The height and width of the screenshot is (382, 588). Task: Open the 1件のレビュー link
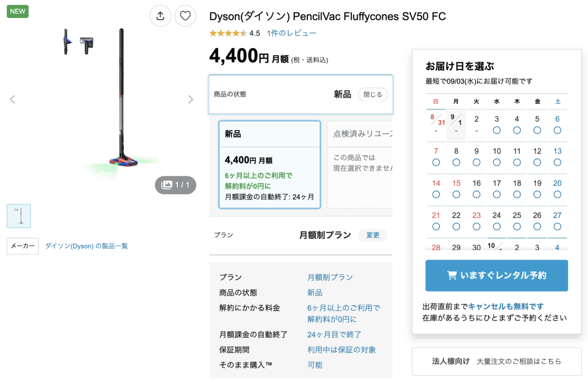292,33
